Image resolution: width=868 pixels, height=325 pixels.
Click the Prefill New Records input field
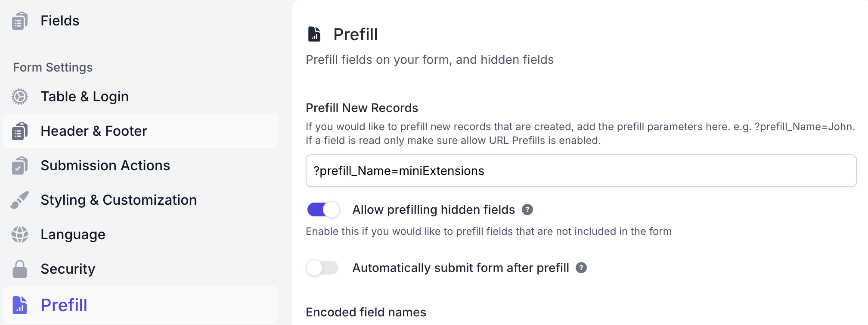(580, 171)
